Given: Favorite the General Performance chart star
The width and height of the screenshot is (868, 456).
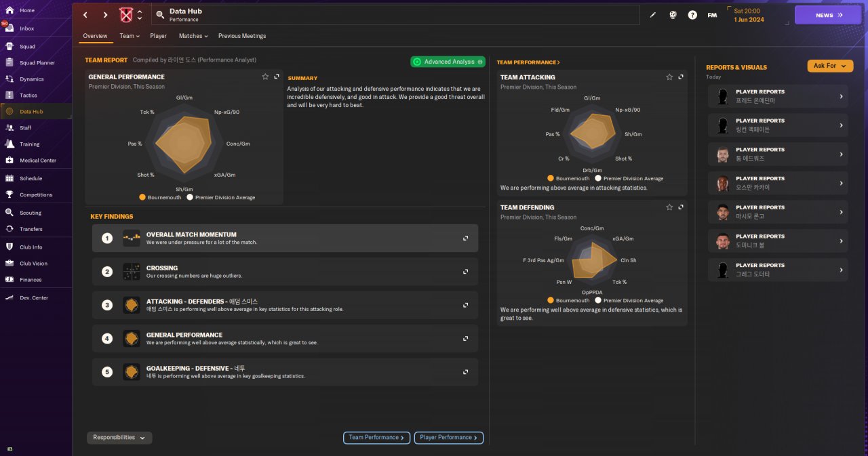Looking at the screenshot, I should (x=265, y=77).
